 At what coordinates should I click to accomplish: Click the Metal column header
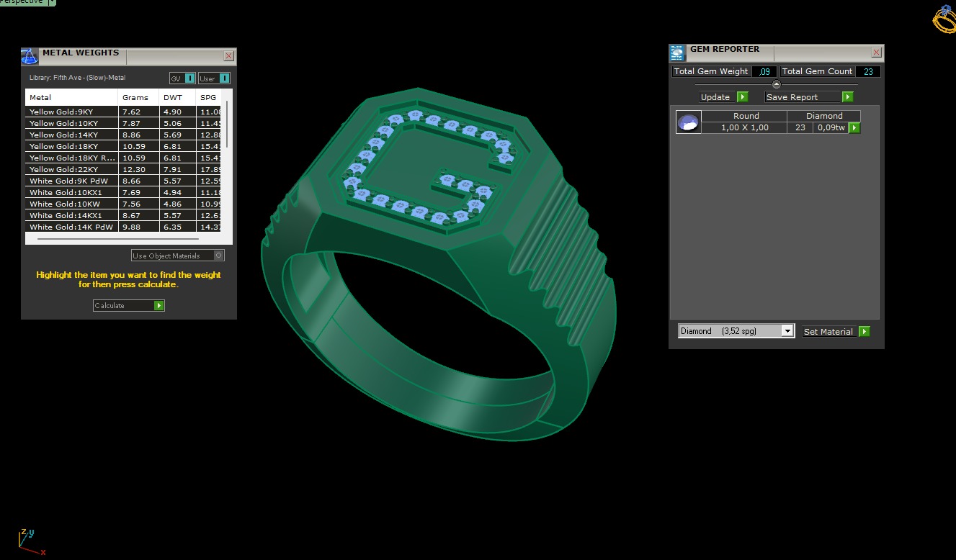[x=71, y=97]
